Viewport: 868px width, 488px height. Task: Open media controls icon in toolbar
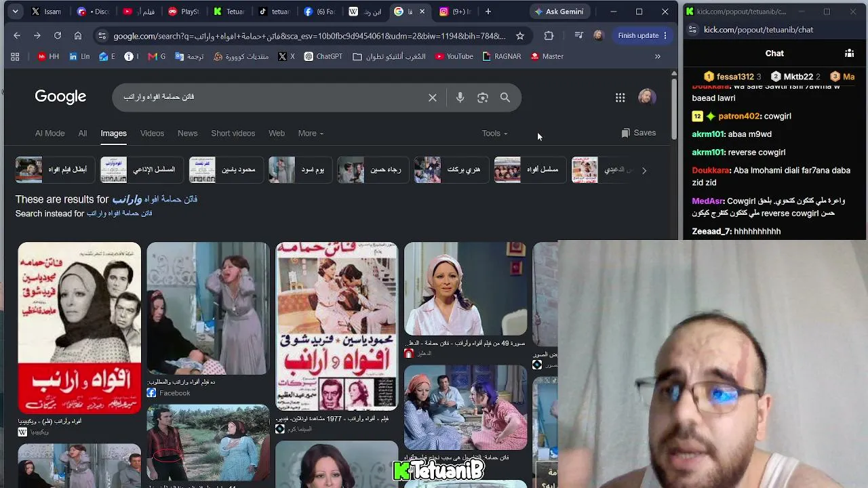(x=578, y=35)
